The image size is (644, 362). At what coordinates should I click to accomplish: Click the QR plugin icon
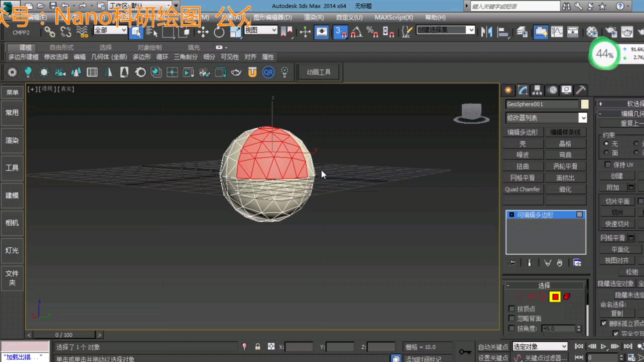[x=269, y=72]
